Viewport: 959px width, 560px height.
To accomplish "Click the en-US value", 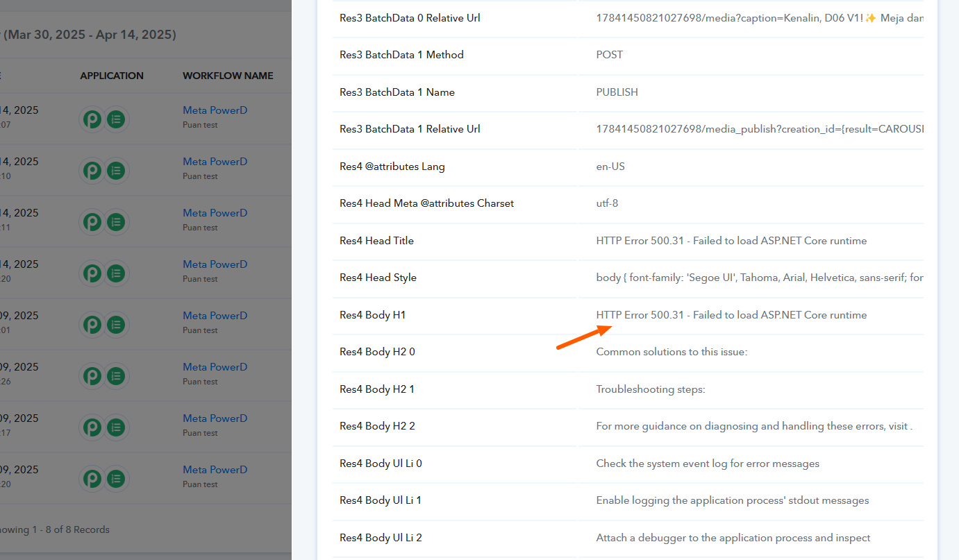I will pos(610,167).
